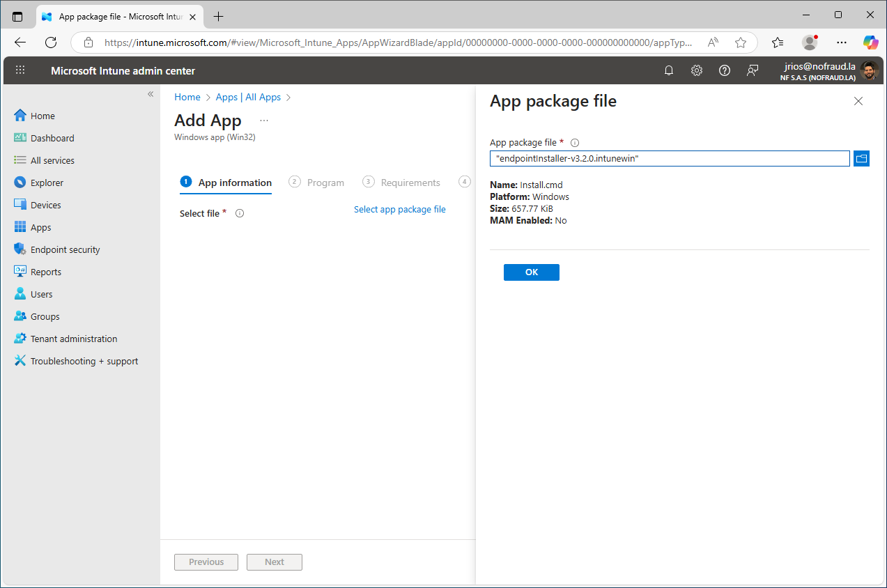Close the App package file pane
The width and height of the screenshot is (887, 588).
pos(858,101)
